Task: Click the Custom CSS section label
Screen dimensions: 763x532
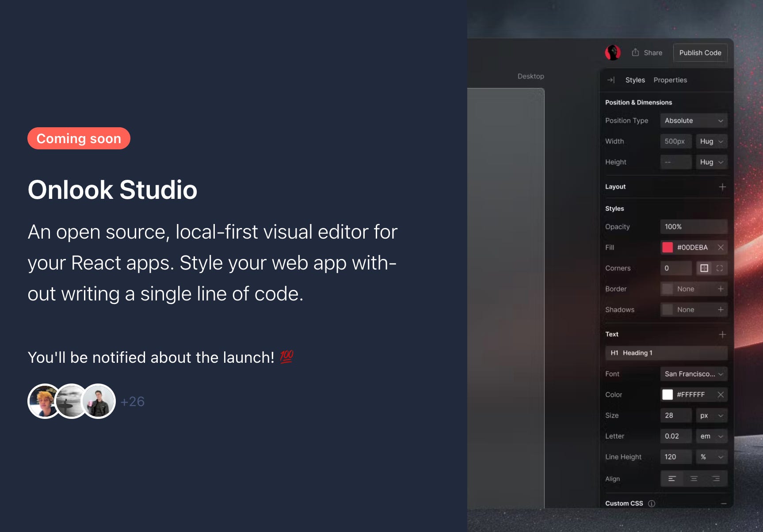Action: pyautogui.click(x=624, y=503)
